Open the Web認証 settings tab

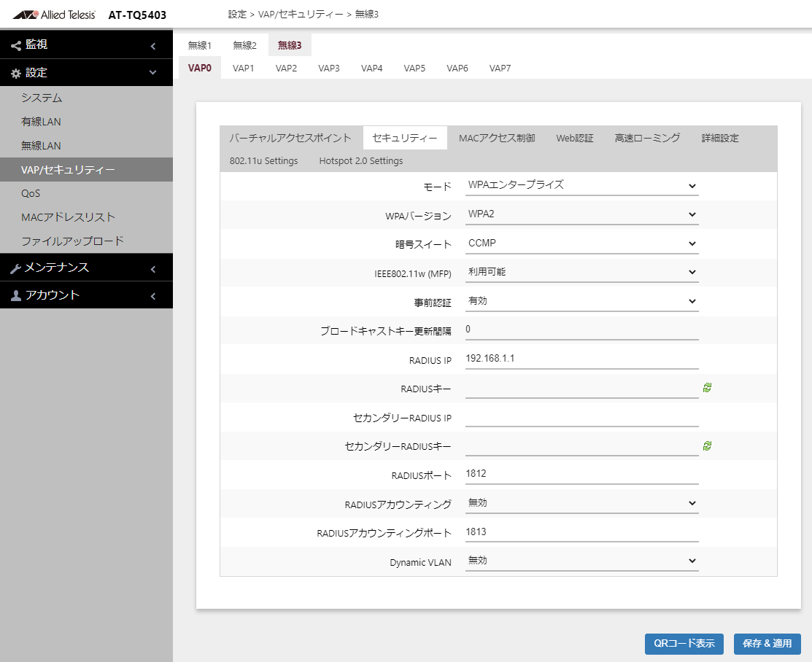point(575,137)
